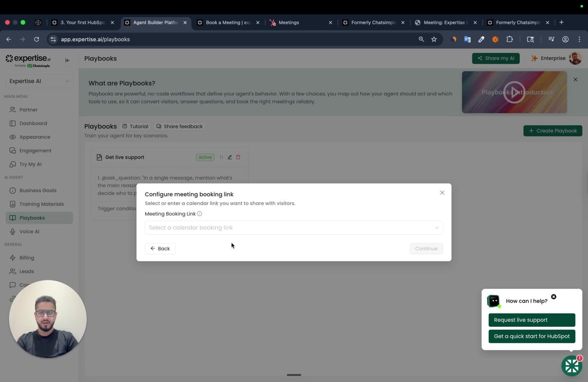The width and height of the screenshot is (588, 382).
Task: Open Voice AI in the sidebar
Action: coord(29,232)
